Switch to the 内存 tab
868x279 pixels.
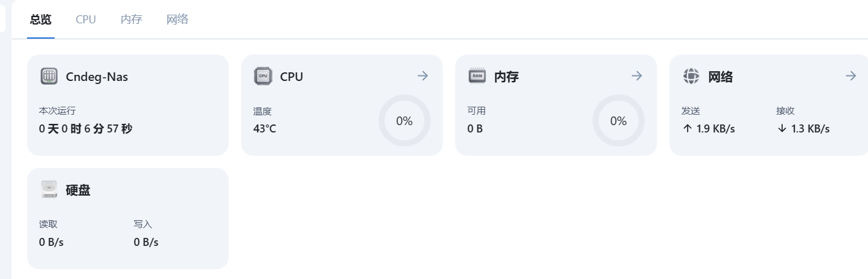tap(131, 20)
